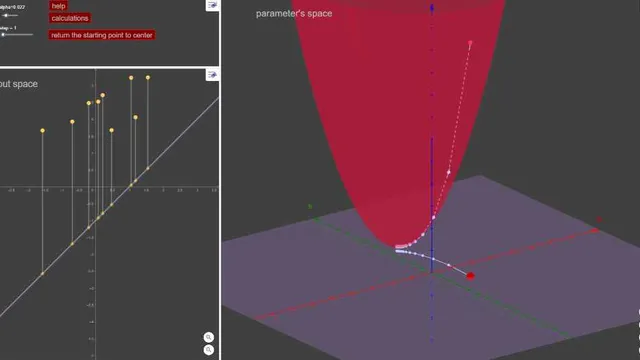This screenshot has height=360, width=640.
Task: Click the "parameter's space" label
Action: [x=294, y=13]
